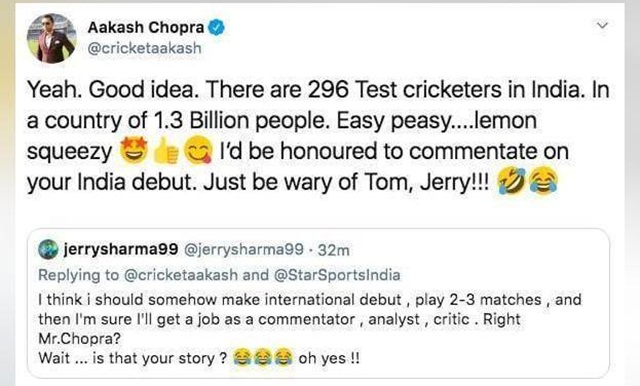Click the main tweet text

coord(318,136)
